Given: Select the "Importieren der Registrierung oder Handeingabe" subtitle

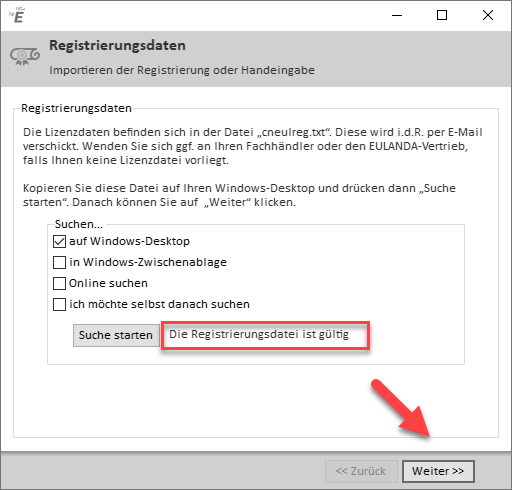Looking at the screenshot, I should pos(182,70).
